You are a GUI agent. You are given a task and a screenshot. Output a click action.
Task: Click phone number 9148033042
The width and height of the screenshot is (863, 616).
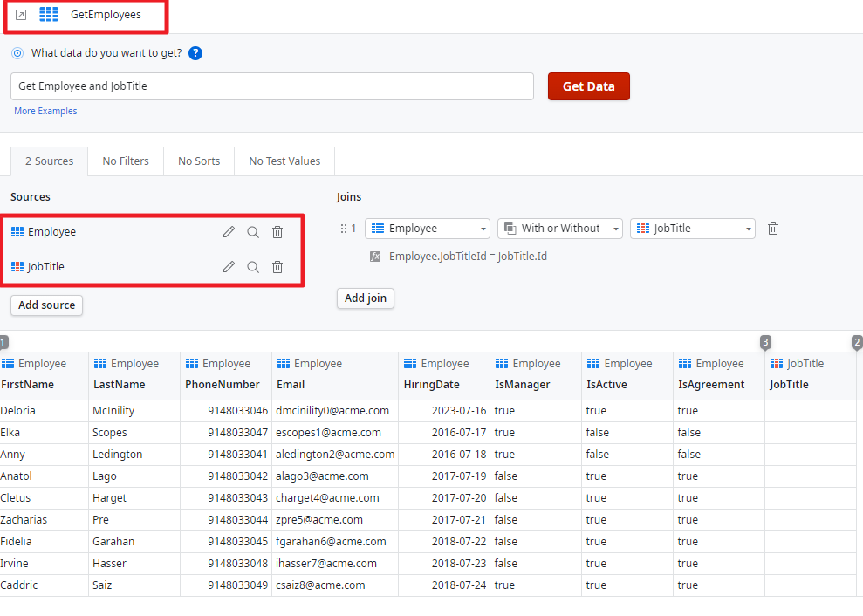pyautogui.click(x=237, y=476)
